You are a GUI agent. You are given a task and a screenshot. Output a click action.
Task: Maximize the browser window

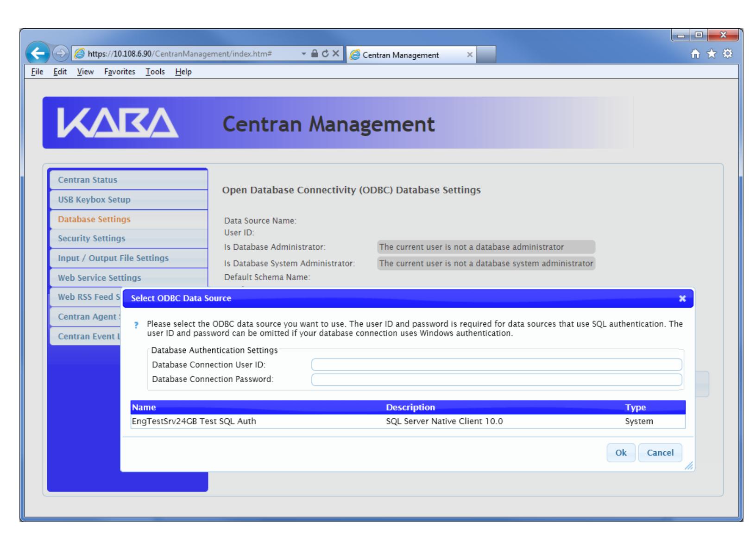pos(698,36)
